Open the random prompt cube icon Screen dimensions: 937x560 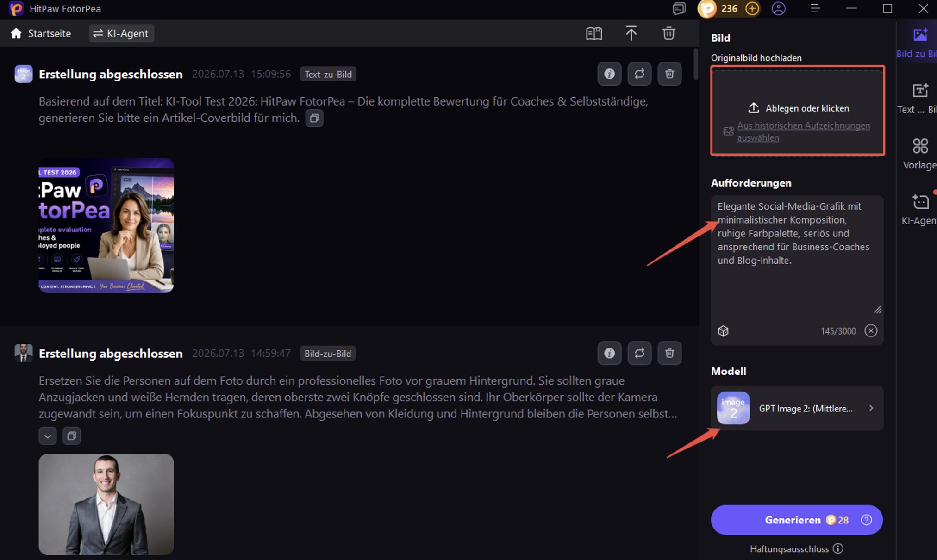(724, 331)
